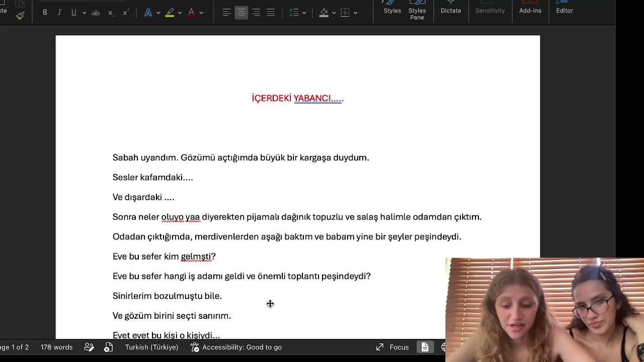Apply red font color

[191, 13]
